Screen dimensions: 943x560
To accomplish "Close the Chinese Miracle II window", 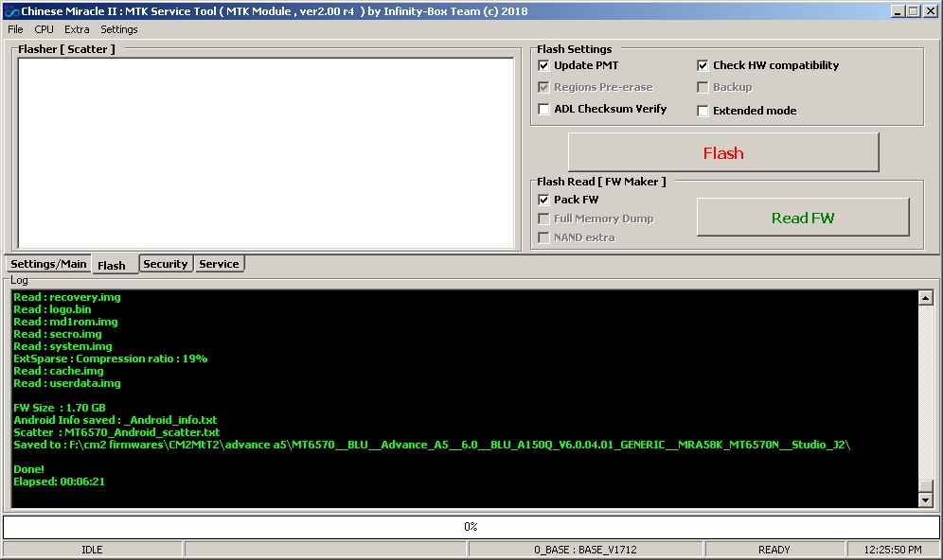I will tap(930, 11).
